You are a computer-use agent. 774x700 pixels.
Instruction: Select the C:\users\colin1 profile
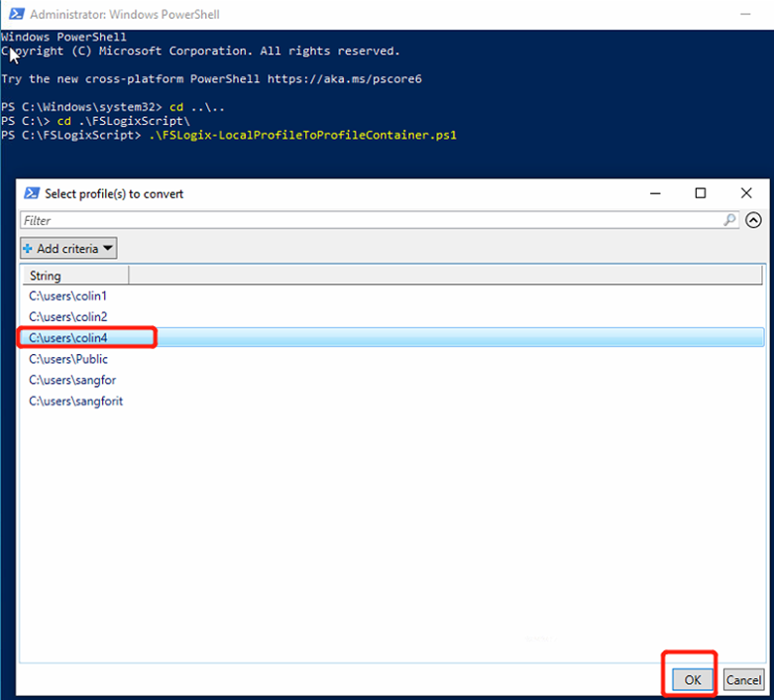coord(67,295)
